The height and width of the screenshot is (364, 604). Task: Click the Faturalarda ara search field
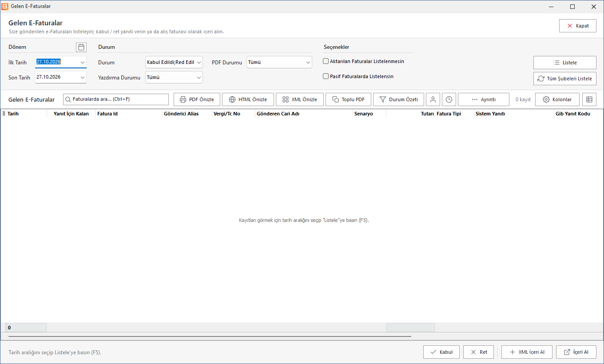tap(116, 99)
